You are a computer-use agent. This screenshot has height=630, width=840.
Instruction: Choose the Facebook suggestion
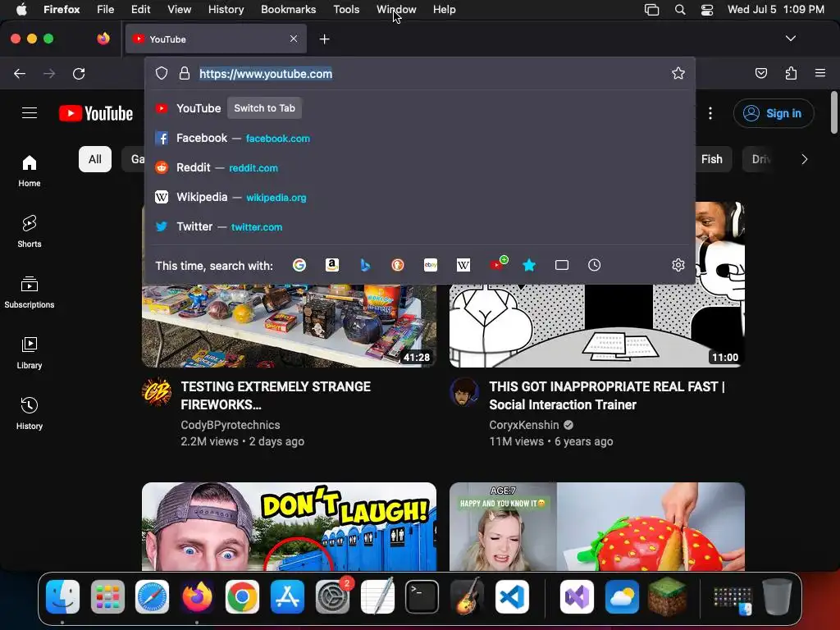[x=420, y=138]
